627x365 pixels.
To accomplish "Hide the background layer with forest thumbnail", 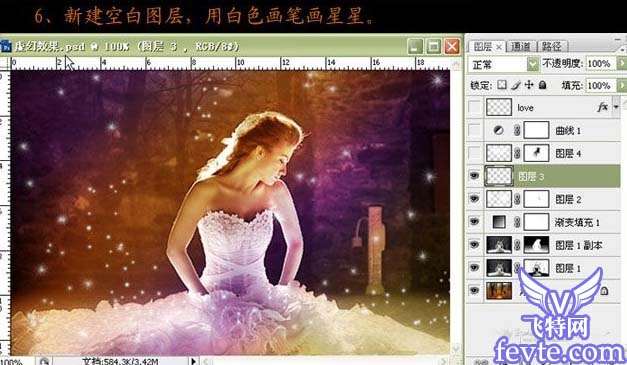I will click(x=474, y=291).
